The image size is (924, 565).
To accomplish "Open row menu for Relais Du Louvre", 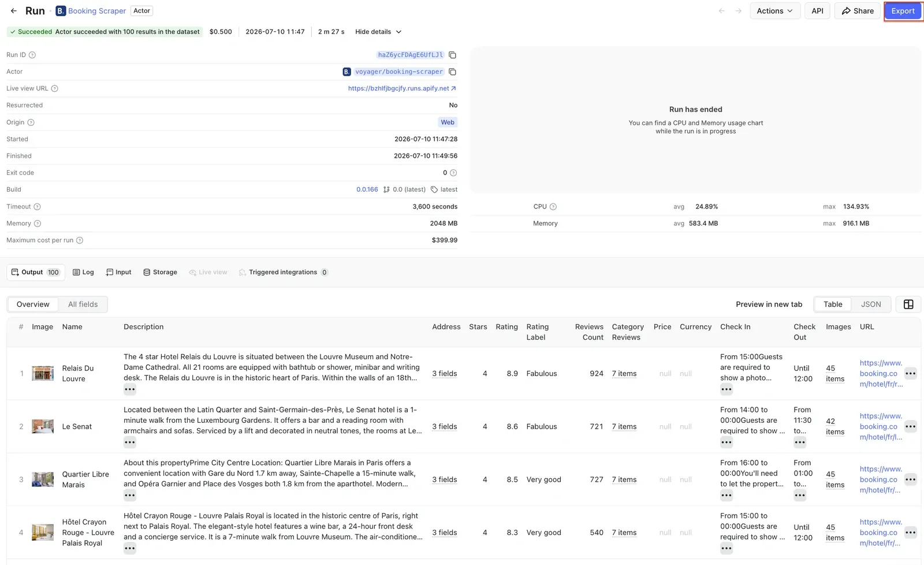I will [911, 374].
